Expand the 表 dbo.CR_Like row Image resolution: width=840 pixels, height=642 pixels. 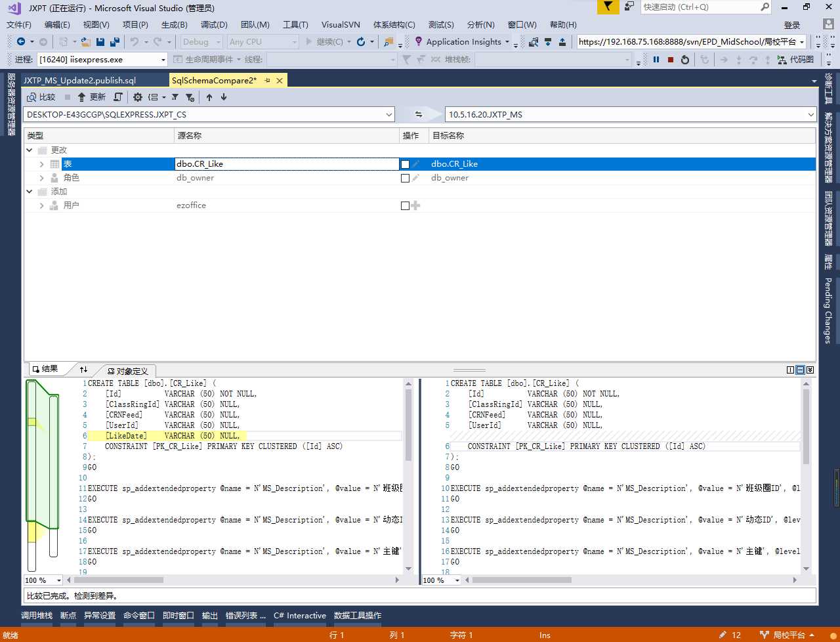(42, 164)
